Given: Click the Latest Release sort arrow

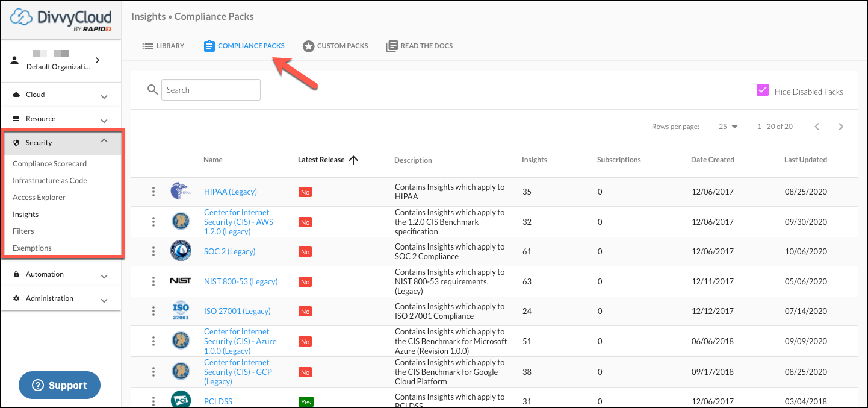Looking at the screenshot, I should (353, 160).
